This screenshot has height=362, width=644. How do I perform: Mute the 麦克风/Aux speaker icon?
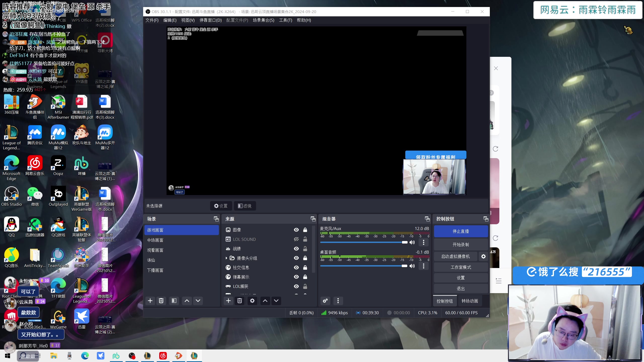click(412, 242)
